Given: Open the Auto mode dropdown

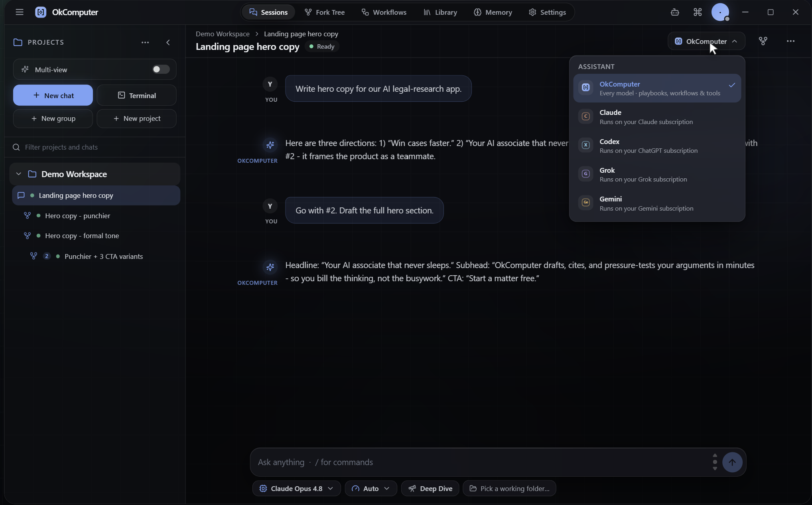Looking at the screenshot, I should [x=371, y=488].
